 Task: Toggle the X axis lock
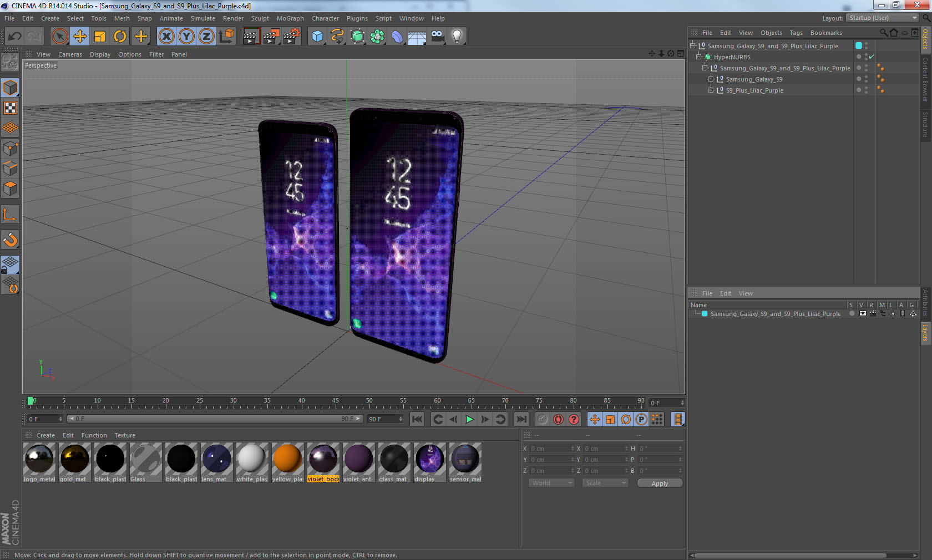[x=166, y=37]
